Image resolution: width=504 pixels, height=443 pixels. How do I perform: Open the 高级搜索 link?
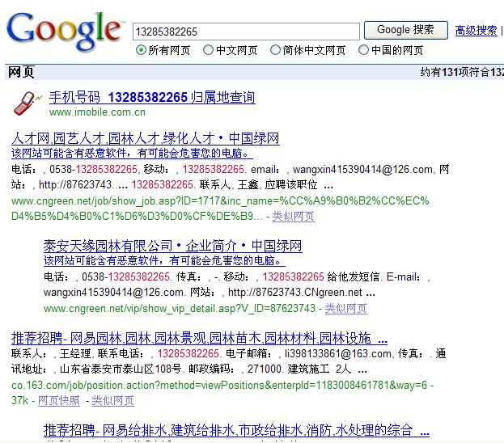pyautogui.click(x=476, y=31)
